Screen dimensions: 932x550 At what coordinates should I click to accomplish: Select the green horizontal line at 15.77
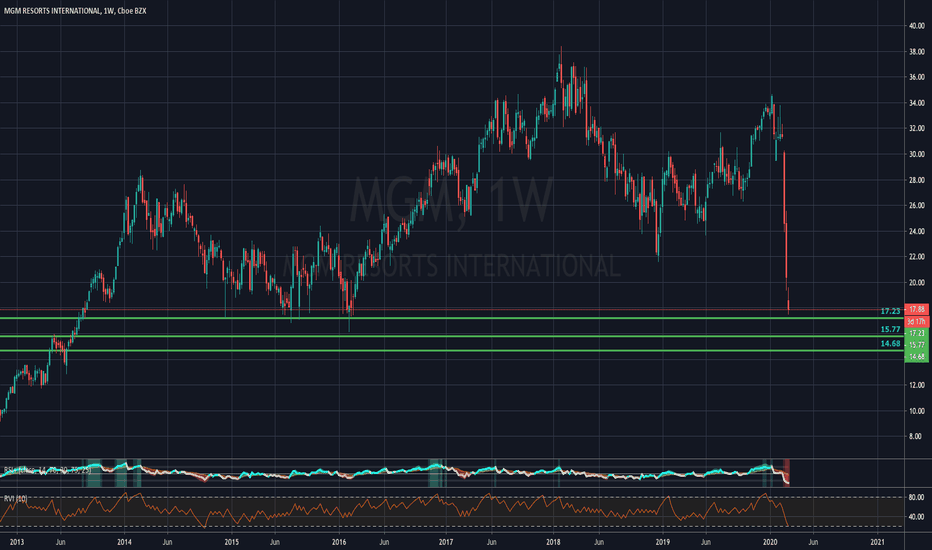pyautogui.click(x=452, y=337)
